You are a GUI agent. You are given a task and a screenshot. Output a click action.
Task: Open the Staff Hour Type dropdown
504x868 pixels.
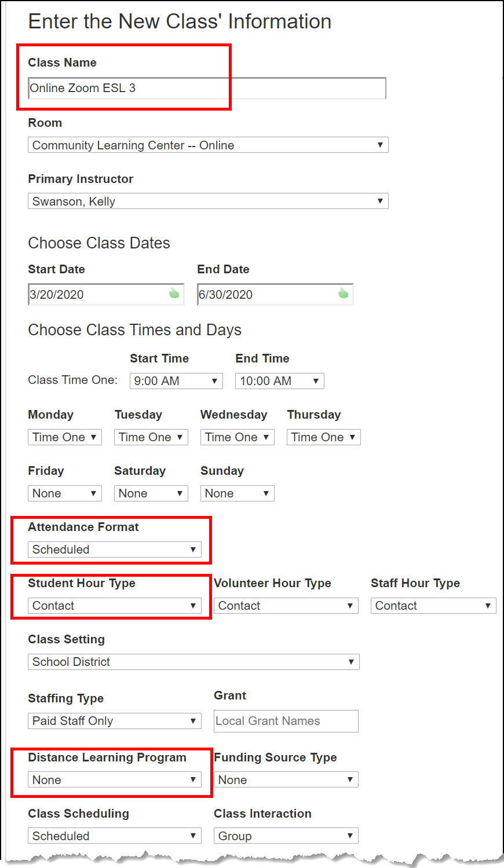tap(433, 606)
